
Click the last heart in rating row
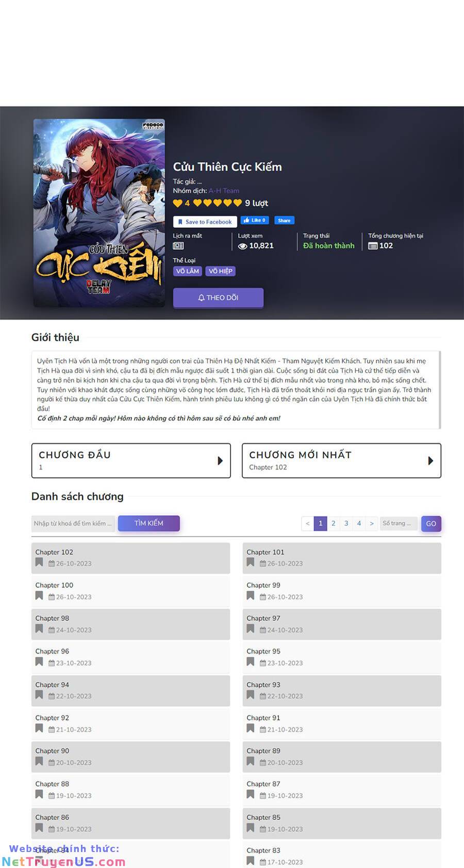[x=237, y=203]
